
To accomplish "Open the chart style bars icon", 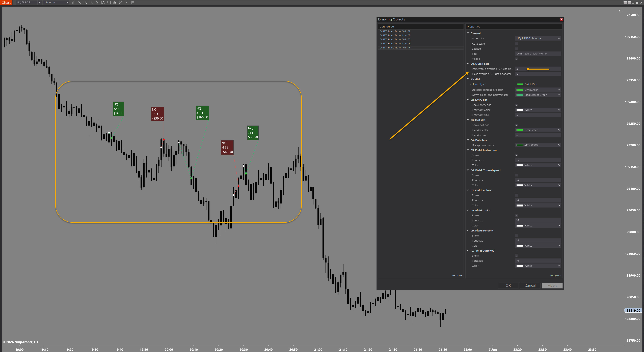I will (74, 3).
